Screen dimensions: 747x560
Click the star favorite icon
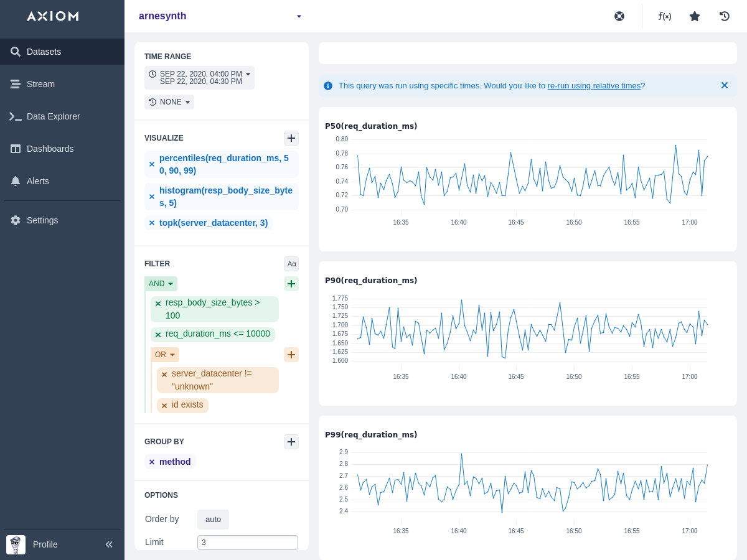coord(695,16)
